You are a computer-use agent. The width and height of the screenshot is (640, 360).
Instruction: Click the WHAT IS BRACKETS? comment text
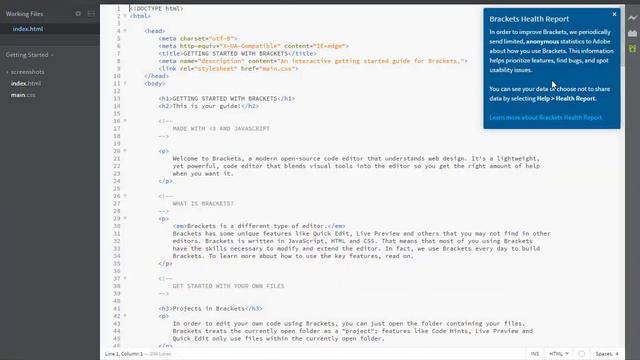point(203,204)
